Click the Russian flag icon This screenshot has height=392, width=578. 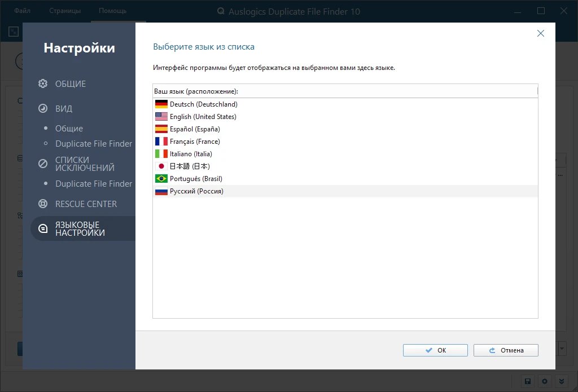(161, 191)
